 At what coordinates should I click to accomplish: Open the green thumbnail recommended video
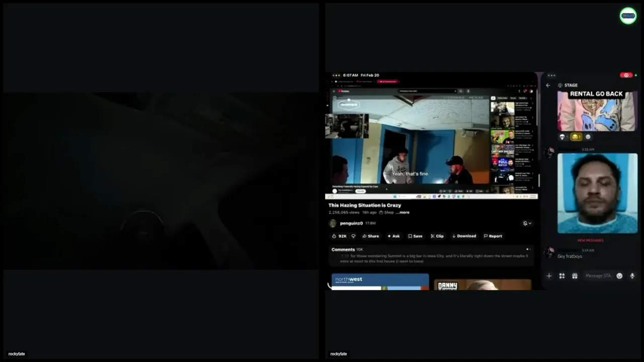503,136
